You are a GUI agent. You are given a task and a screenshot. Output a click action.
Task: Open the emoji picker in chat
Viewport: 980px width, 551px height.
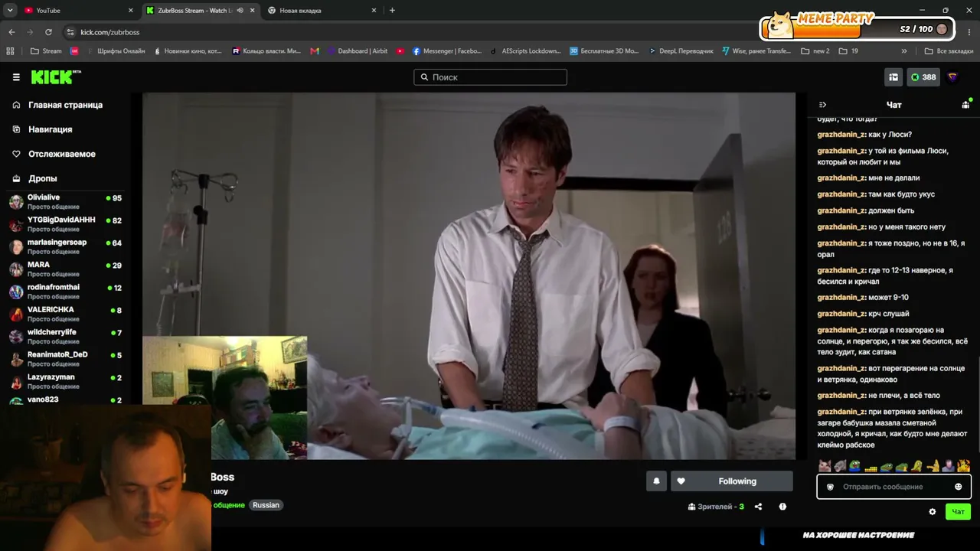coord(958,487)
